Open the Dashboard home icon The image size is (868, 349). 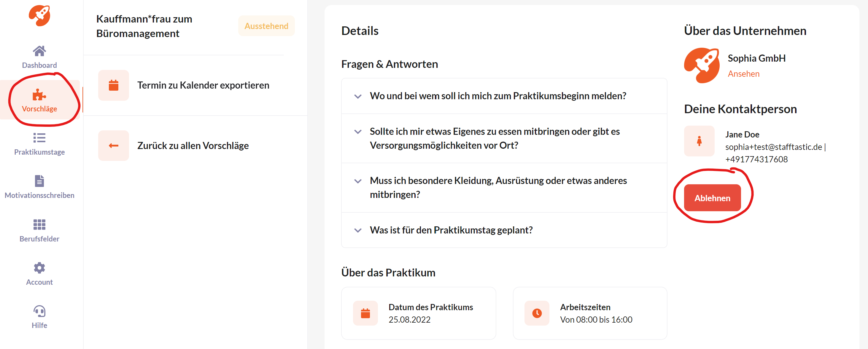[39, 51]
